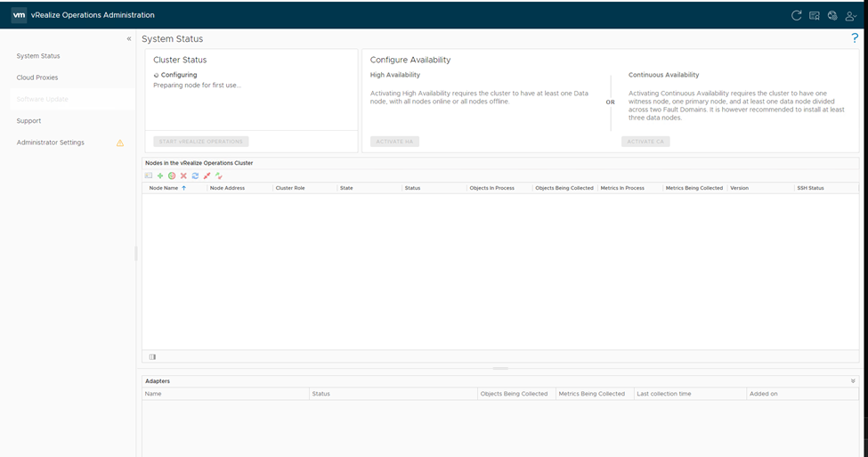This screenshot has width=868, height=457.
Task: Open Cloud Proxies in the sidebar
Action: (37, 78)
